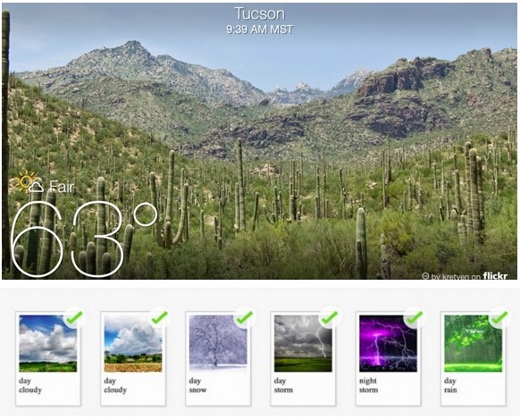Toggle checkmark on day storm card
The image size is (520, 420).
(330, 317)
